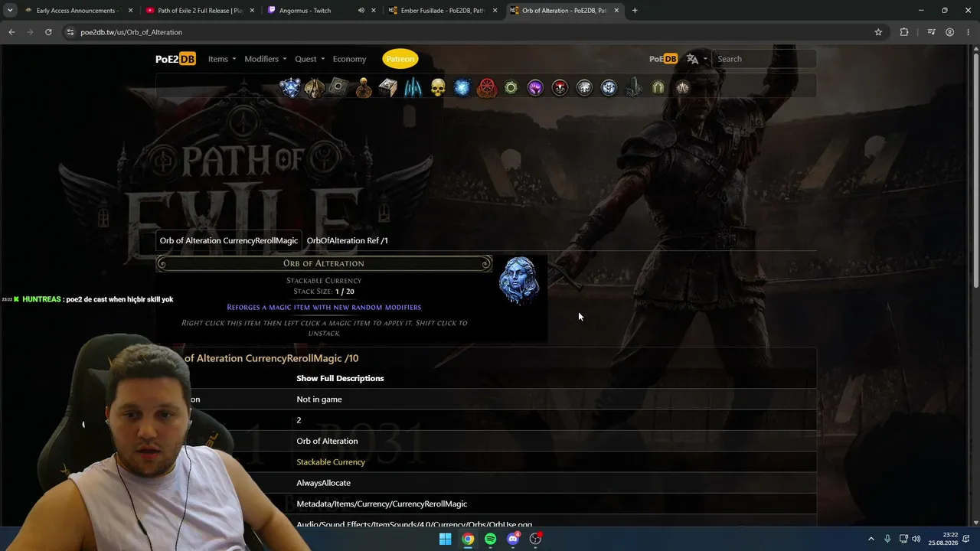This screenshot has width=980, height=551.
Task: Click the Search field on PoE2DB
Action: click(x=764, y=59)
